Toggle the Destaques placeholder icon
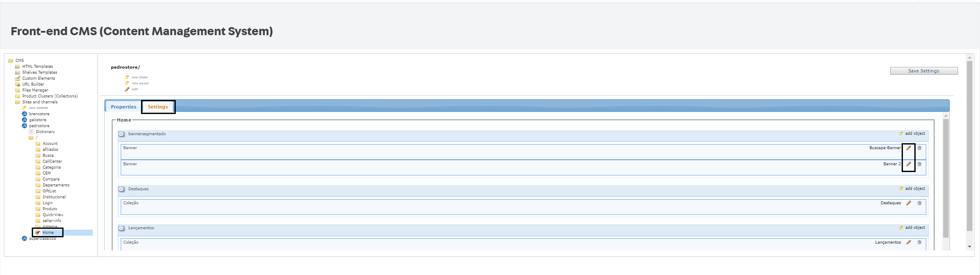 click(x=122, y=189)
